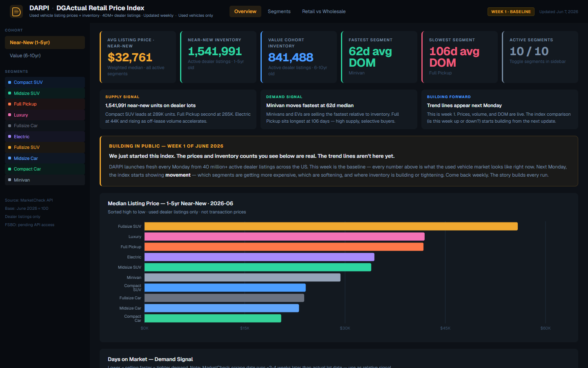Toggle the Midsize SUV segment

point(45,93)
